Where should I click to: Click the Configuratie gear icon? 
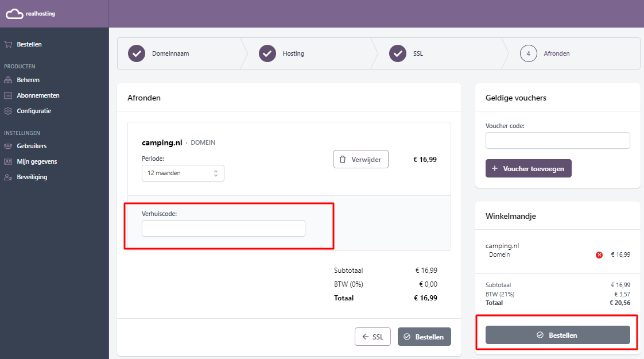point(8,111)
